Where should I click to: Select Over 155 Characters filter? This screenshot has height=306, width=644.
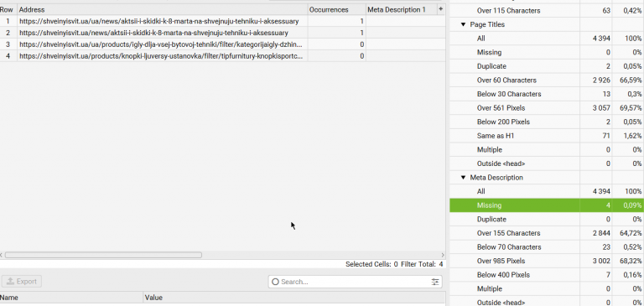coord(547,233)
